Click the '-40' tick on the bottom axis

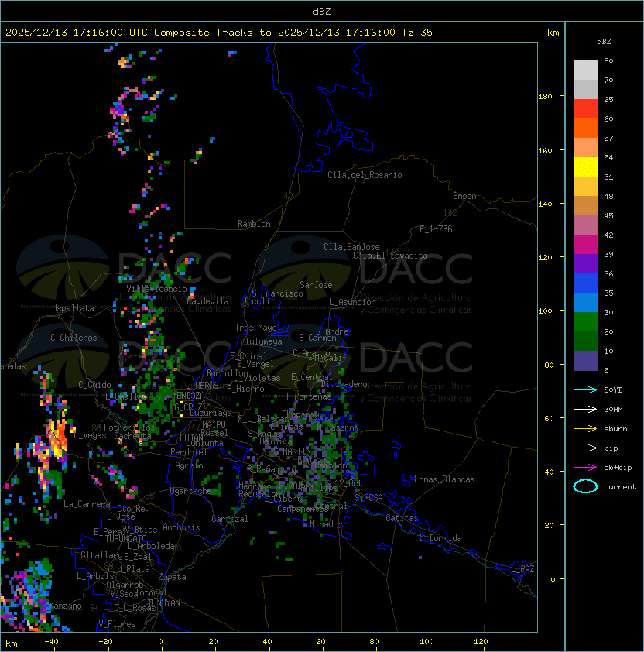[51, 642]
